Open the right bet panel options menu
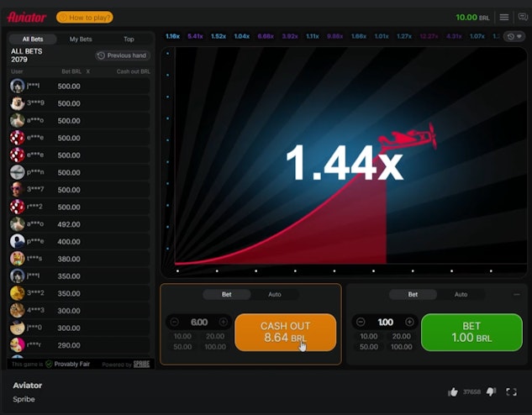The image size is (532, 415). point(516,295)
